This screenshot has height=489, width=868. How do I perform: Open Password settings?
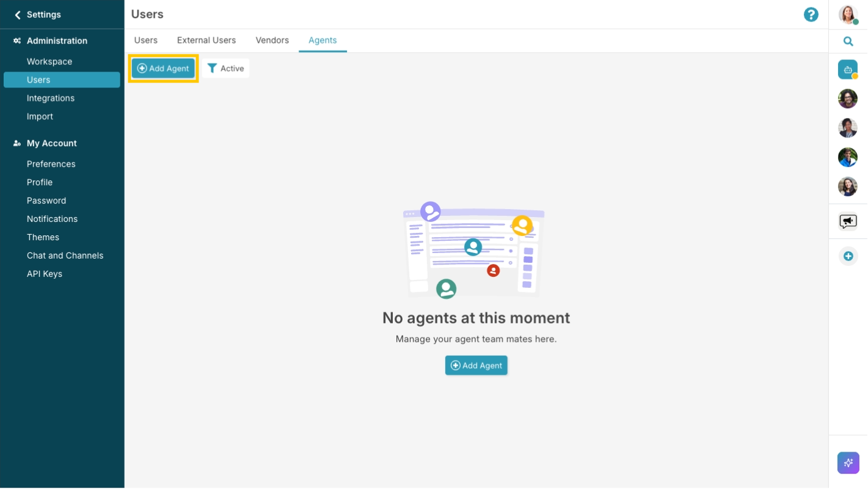(x=46, y=201)
